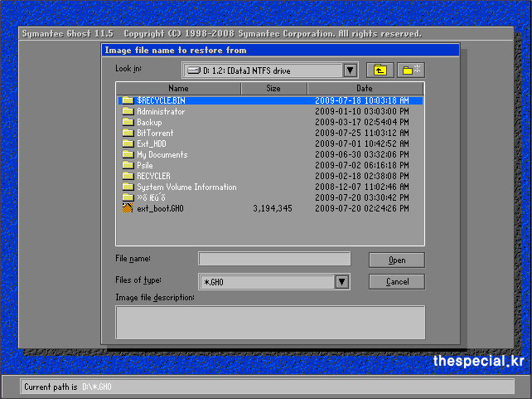This screenshot has width=532, height=399.
Task: Select the Ext_HDD folder name
Action: (x=152, y=144)
